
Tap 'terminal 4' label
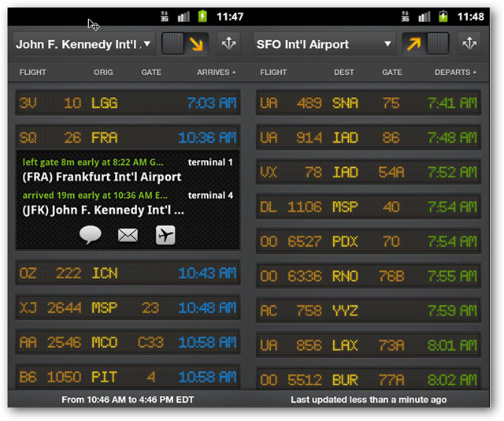[x=210, y=195]
